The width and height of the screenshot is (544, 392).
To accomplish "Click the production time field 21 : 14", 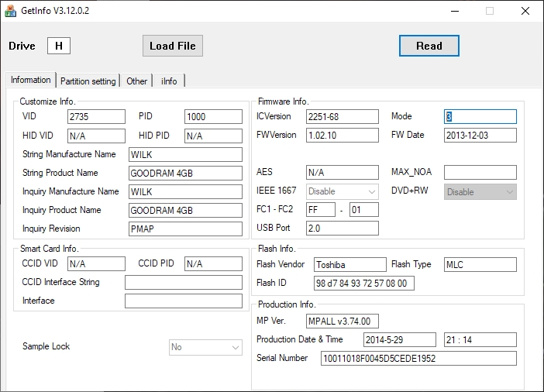I will pos(480,339).
